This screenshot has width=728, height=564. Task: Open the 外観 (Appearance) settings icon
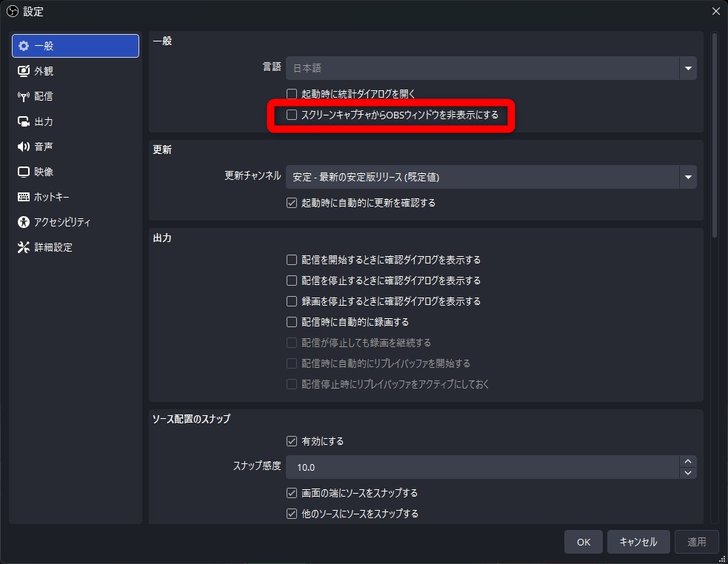23,71
